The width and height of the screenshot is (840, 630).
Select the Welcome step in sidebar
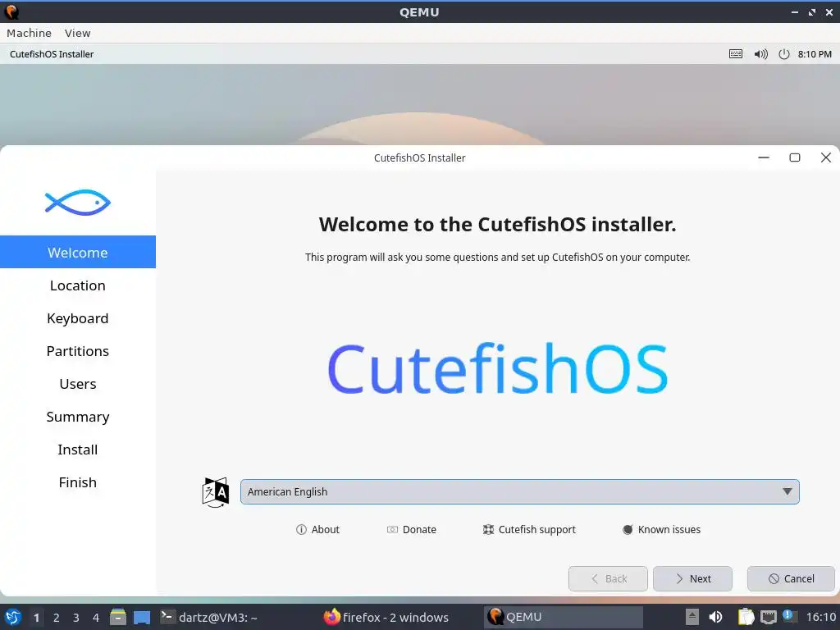point(78,252)
